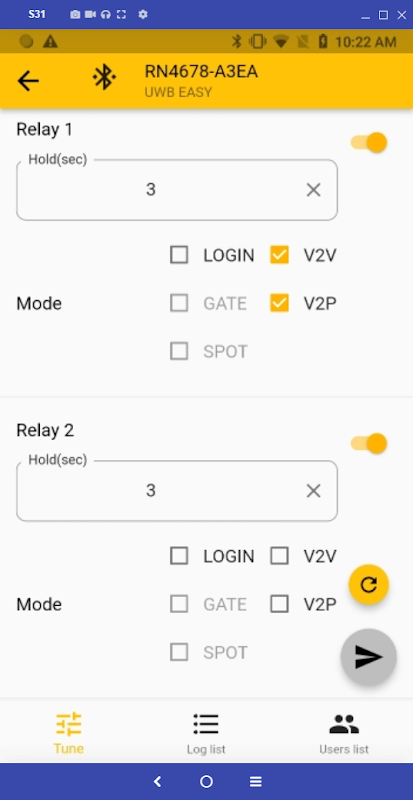This screenshot has width=413, height=800.
Task: Click the emulator fullscreen icon
Action: pos(121,14)
